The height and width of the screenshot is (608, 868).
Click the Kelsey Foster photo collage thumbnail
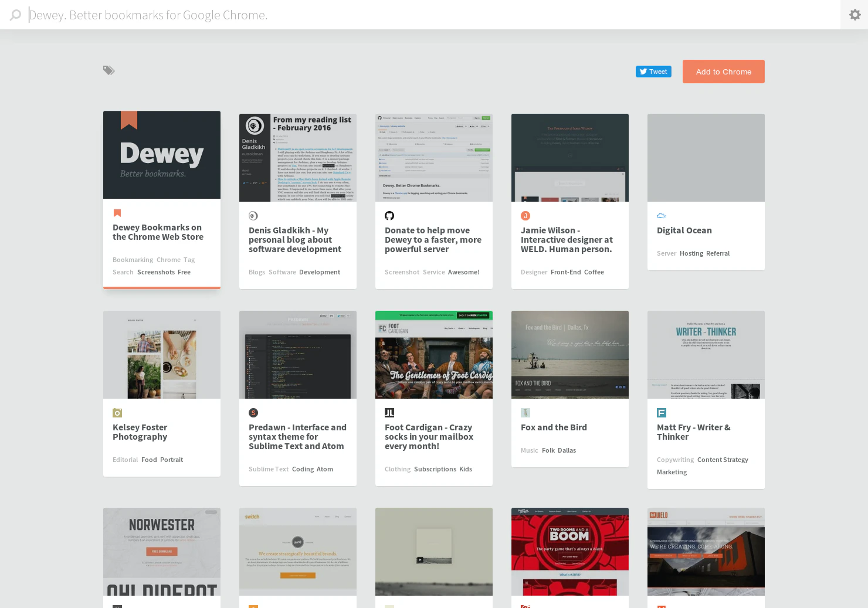coord(162,355)
